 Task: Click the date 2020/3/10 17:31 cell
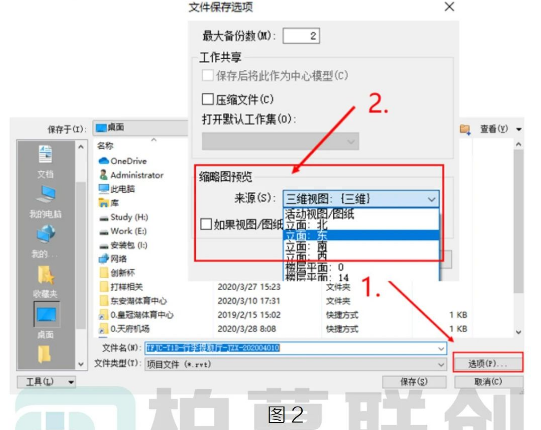pyautogui.click(x=249, y=301)
